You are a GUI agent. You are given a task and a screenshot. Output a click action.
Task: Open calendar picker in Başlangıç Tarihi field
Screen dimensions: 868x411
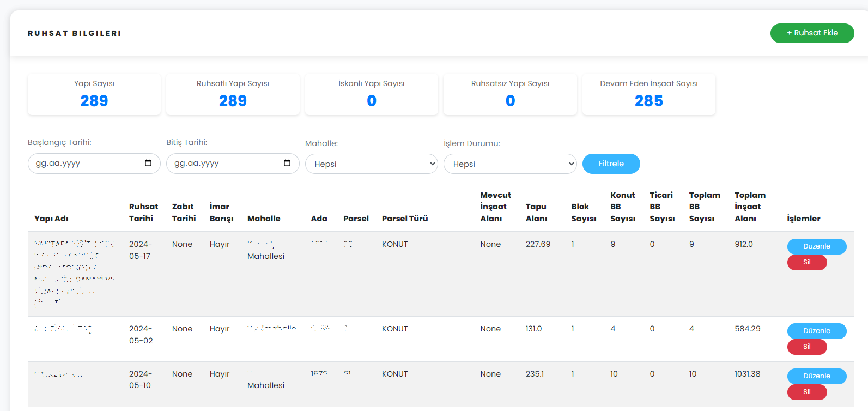(148, 163)
